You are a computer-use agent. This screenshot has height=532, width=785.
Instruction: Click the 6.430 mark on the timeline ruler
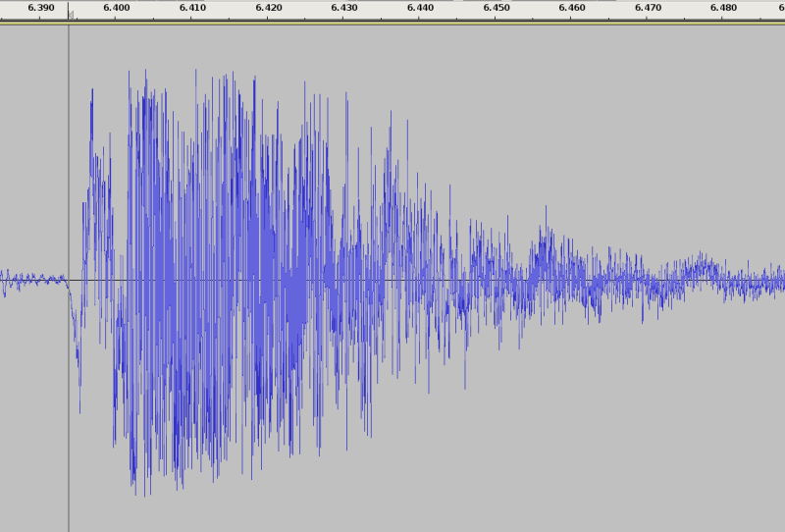[343, 8]
